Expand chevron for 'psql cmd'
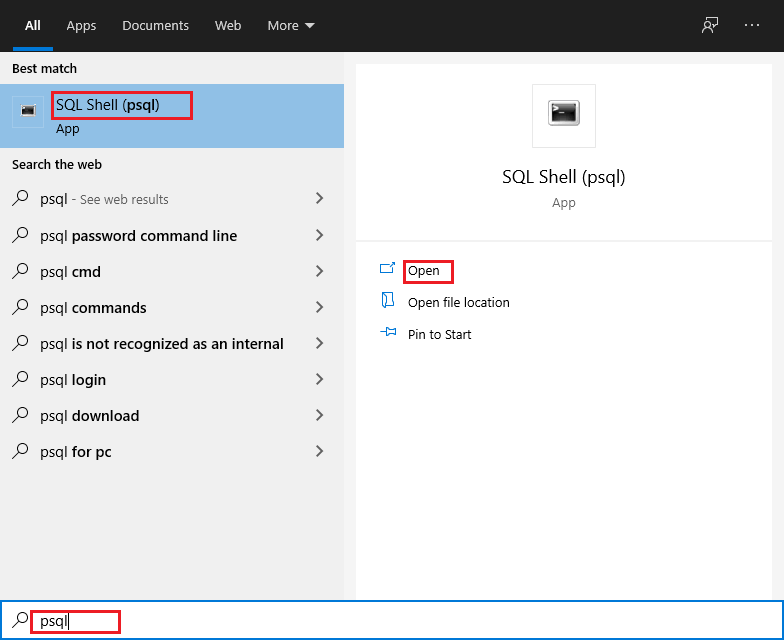This screenshot has width=784, height=640. [320, 271]
